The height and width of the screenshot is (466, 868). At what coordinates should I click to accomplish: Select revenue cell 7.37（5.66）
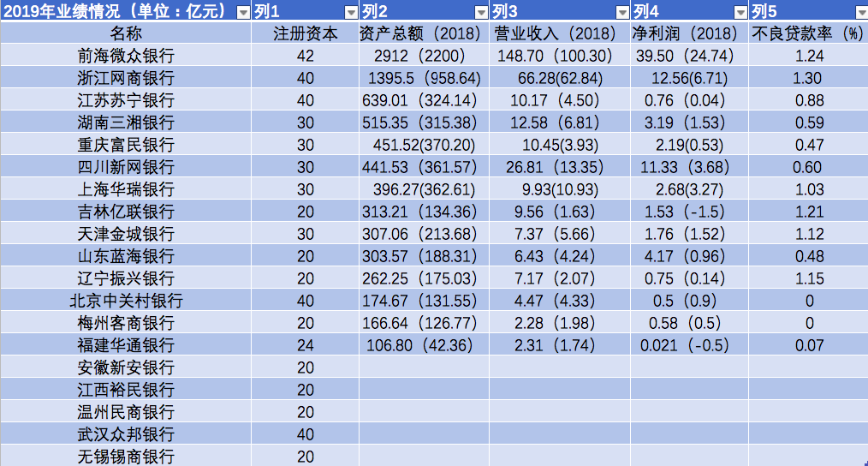(560, 233)
